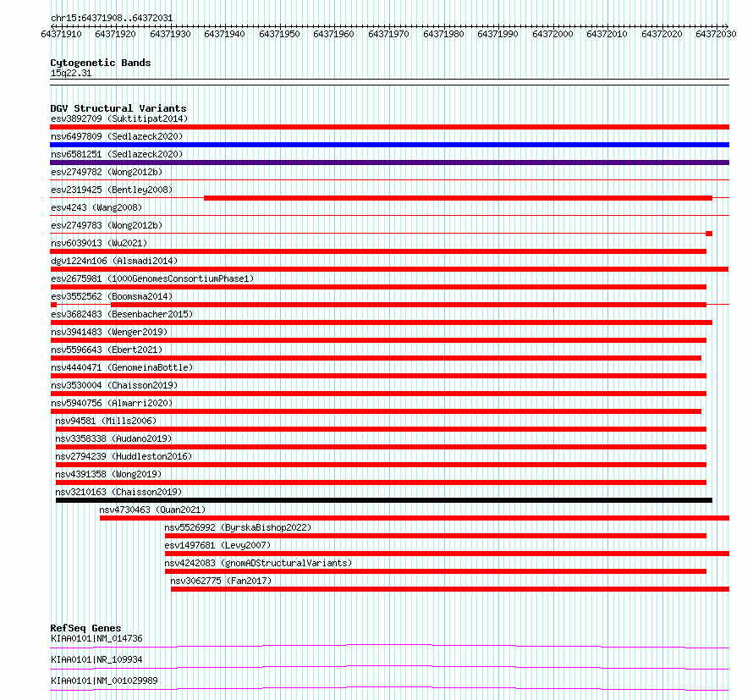The width and height of the screenshot is (753, 700).
Task: Open the nsv4730463 (Quan2021) variant
Action: point(152,510)
